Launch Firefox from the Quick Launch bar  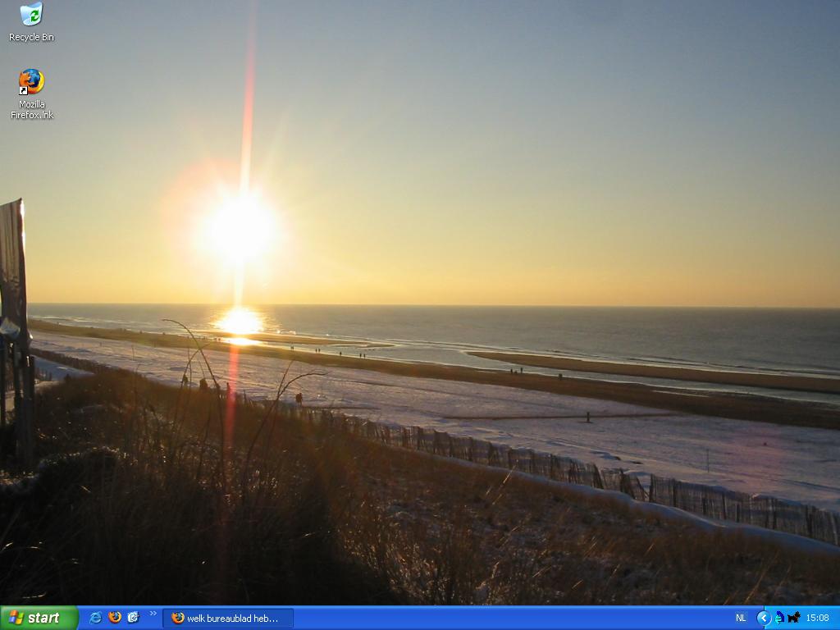point(114,618)
